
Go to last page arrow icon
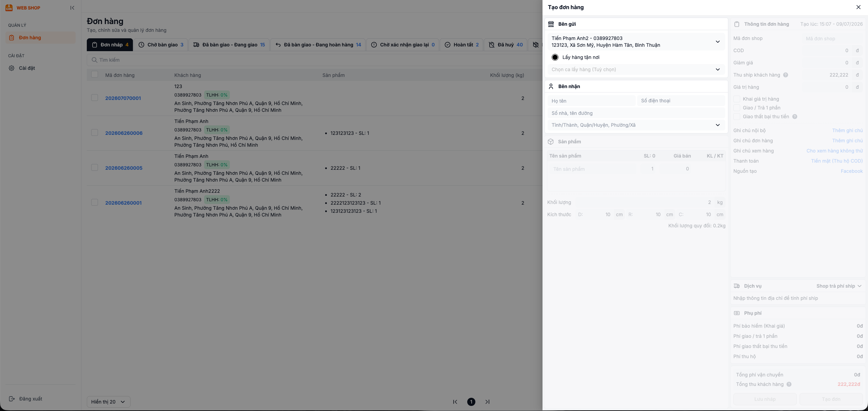point(487,402)
